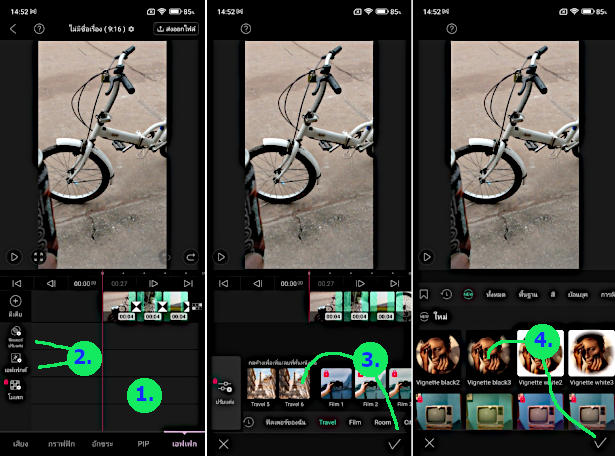Tap the mosaic track icon in the editor sidebar
The height and width of the screenshot is (456, 615).
15,385
